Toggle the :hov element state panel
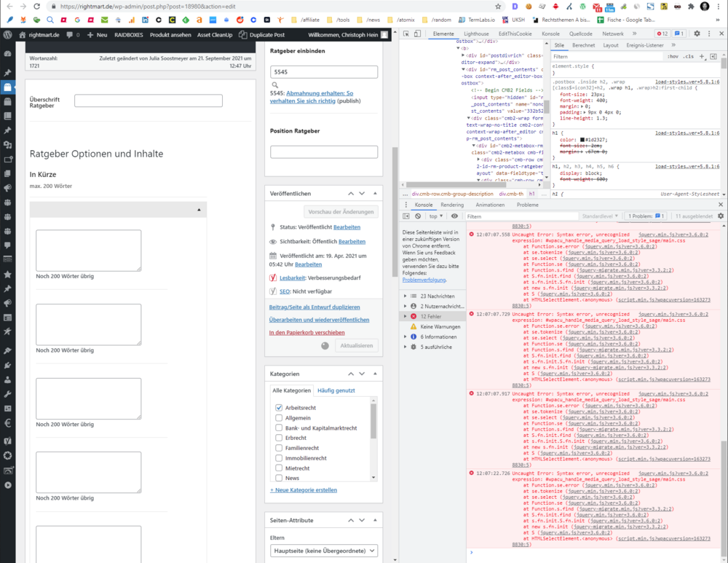The image size is (728, 563). click(x=673, y=56)
